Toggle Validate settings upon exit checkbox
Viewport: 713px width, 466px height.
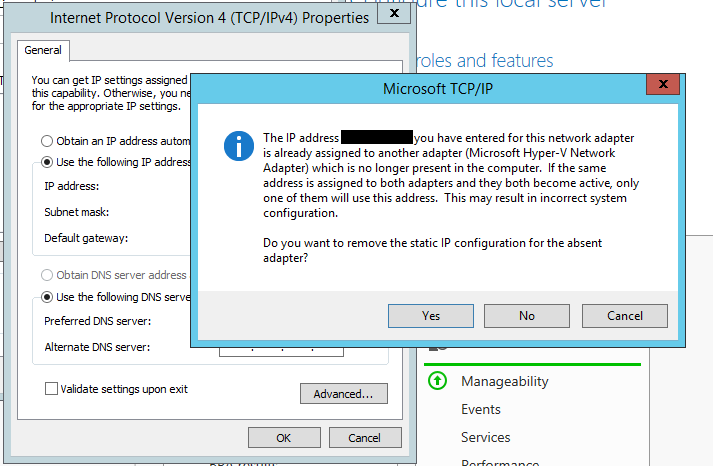[x=51, y=389]
